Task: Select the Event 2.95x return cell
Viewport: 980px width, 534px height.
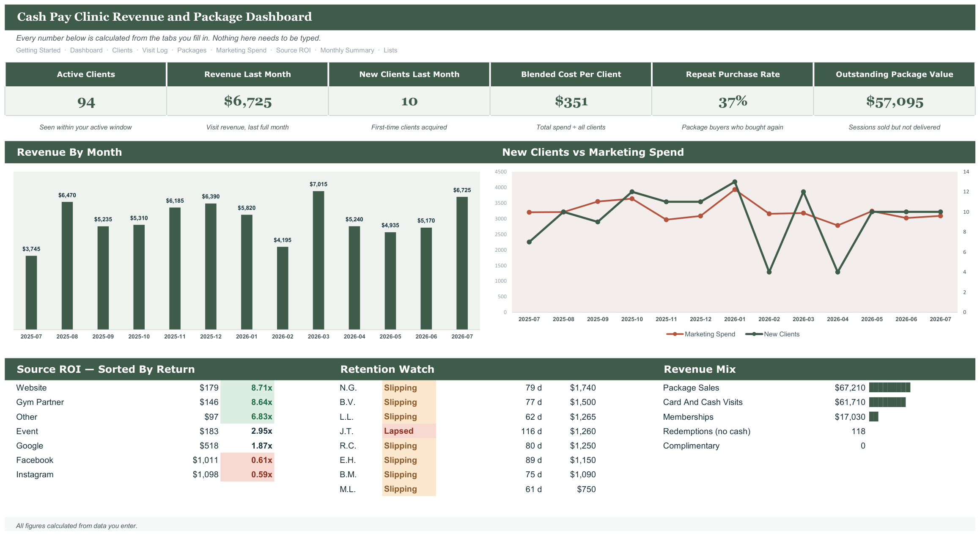Action: click(247, 431)
